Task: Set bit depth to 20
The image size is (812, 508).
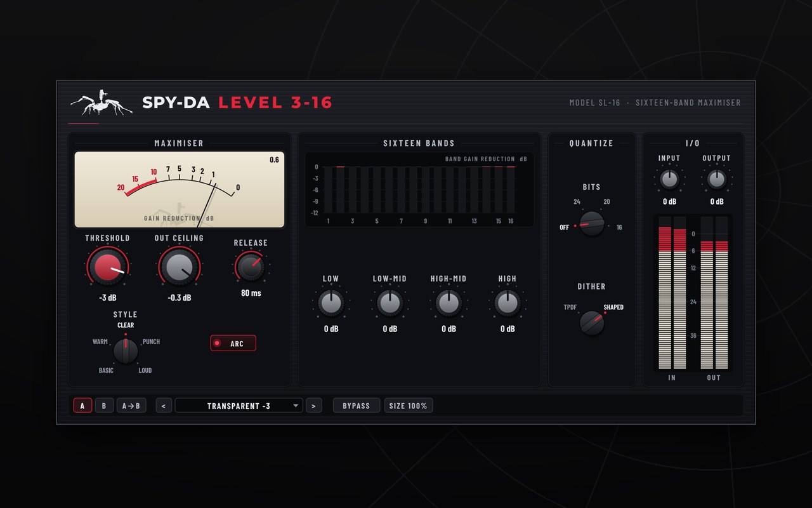Action: [606, 202]
